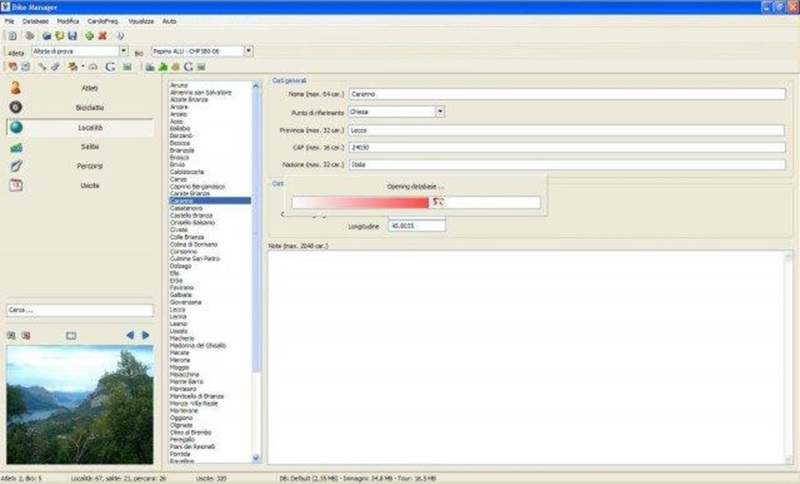Image resolution: width=800 pixels, height=484 pixels.
Task: Select 'Almenno san Salvatore' in the list
Action: click(x=201, y=93)
